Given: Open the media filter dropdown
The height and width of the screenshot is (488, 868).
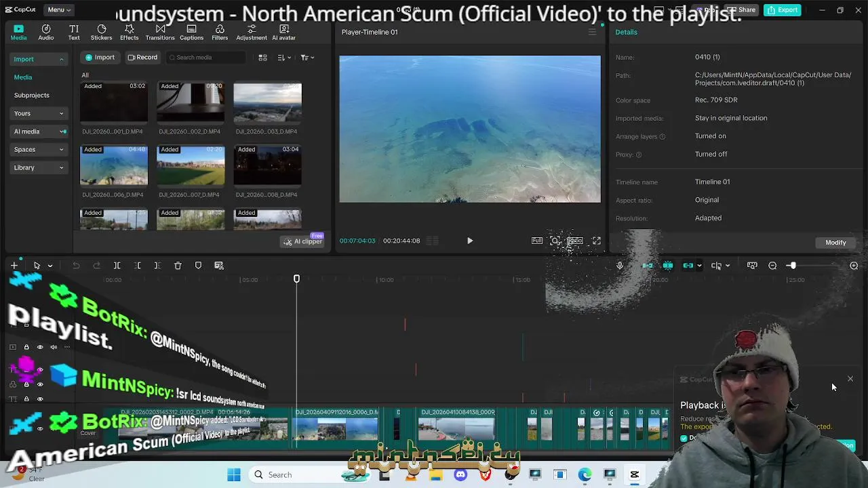Looking at the screenshot, I should [307, 58].
